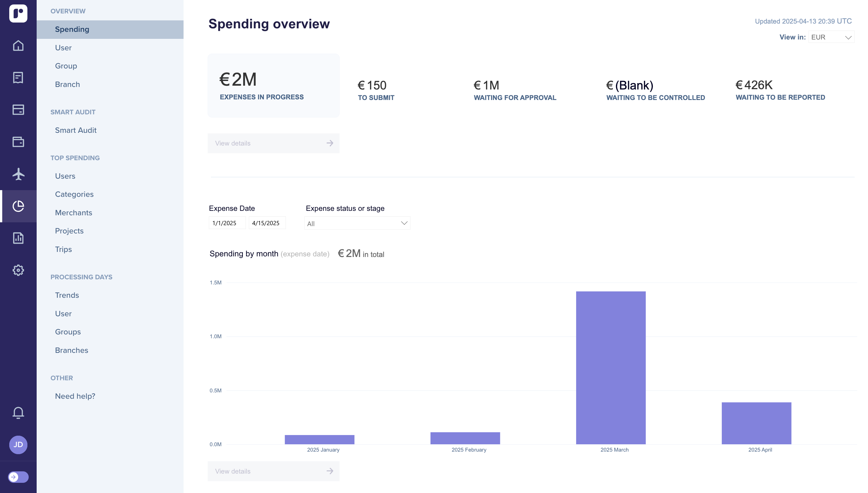The height and width of the screenshot is (493, 868).
Task: Open the wallet icon in sidebar
Action: tap(18, 142)
